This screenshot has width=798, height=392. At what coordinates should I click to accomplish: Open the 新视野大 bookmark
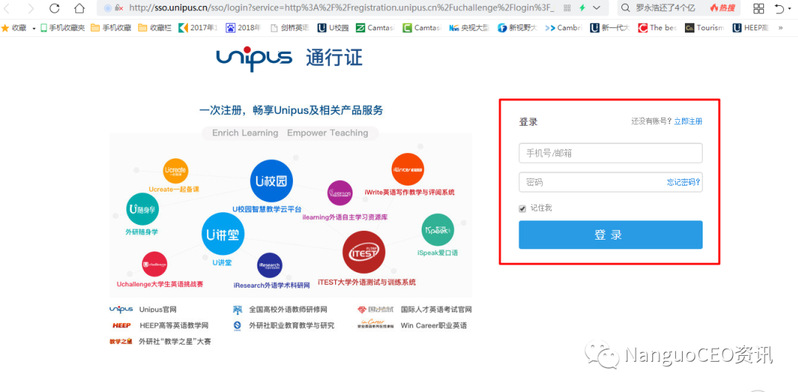coord(517,28)
